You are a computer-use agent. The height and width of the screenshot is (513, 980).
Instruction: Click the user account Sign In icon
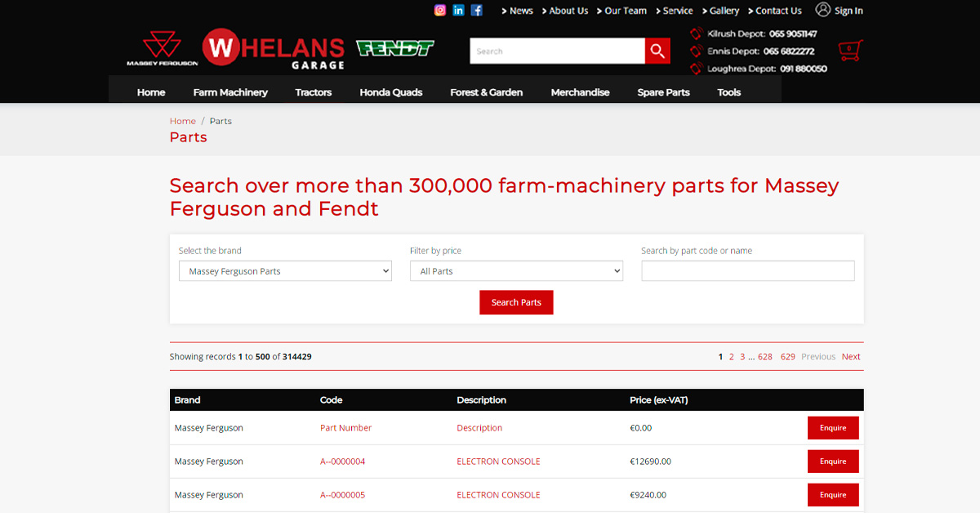(823, 10)
